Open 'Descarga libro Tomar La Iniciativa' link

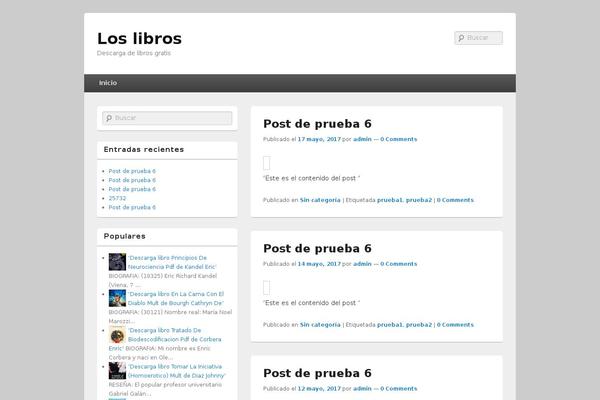click(176, 371)
